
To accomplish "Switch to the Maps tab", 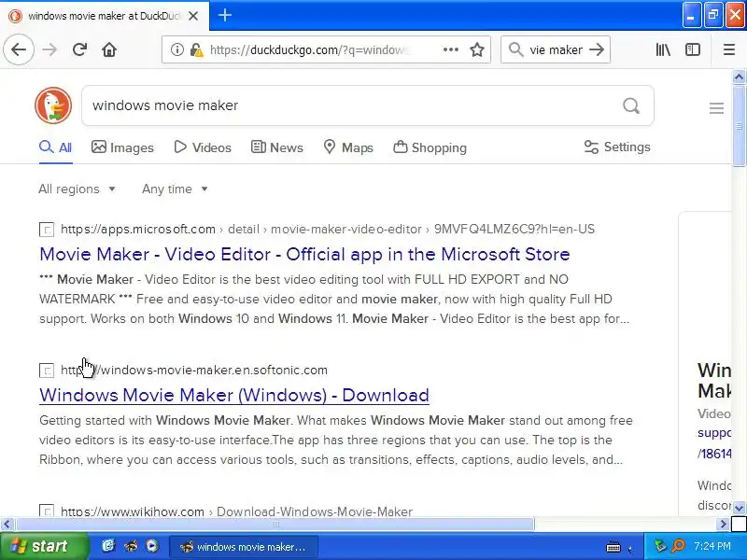I will [347, 147].
